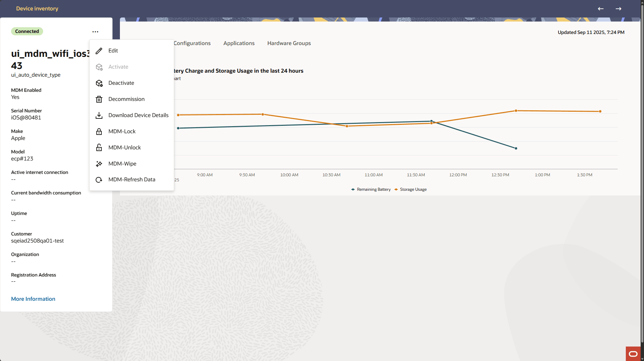The height and width of the screenshot is (361, 644).
Task: Open the ellipsis actions menu
Action: (95, 31)
